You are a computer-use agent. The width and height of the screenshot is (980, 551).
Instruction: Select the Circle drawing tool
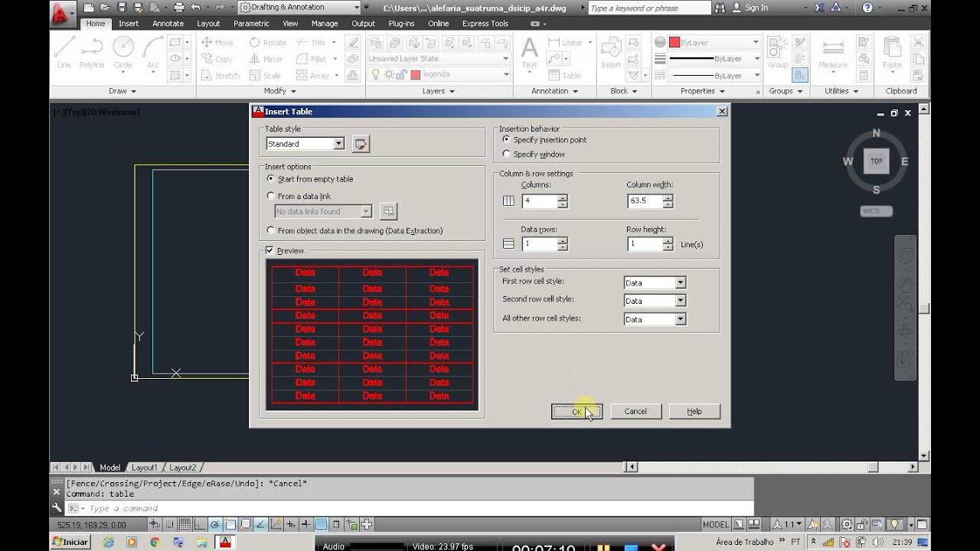tap(123, 52)
